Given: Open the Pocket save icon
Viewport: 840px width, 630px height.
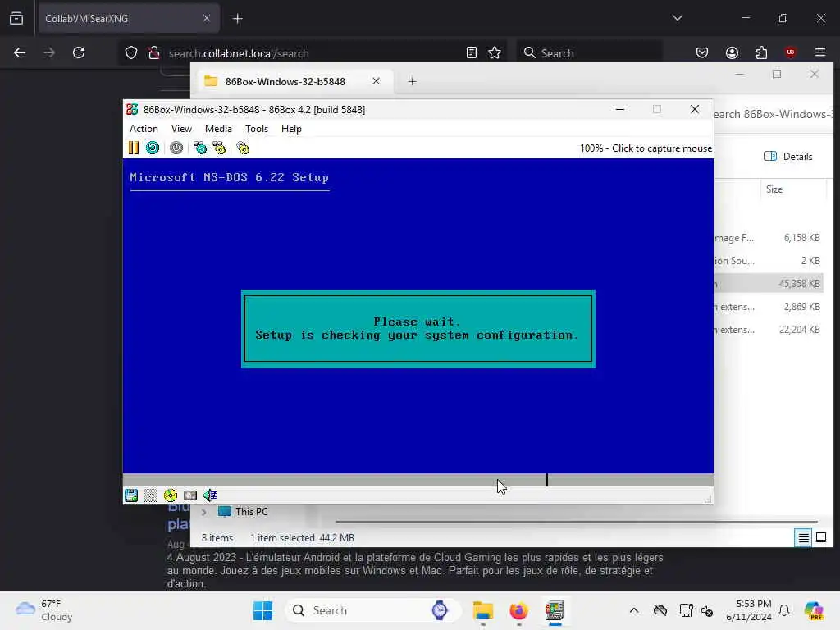Looking at the screenshot, I should click(702, 52).
